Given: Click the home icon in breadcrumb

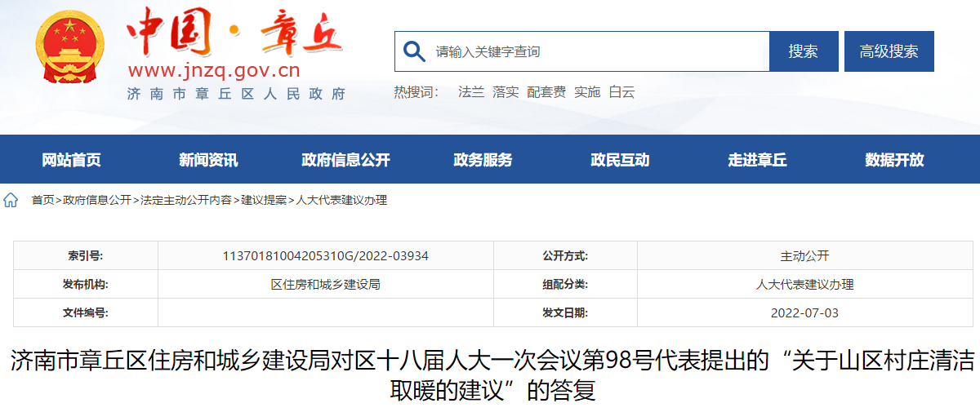Looking at the screenshot, I should [x=11, y=200].
